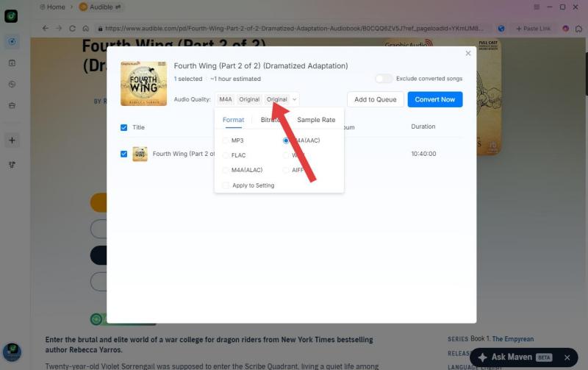Go to Home breadcrumb

(x=52, y=7)
